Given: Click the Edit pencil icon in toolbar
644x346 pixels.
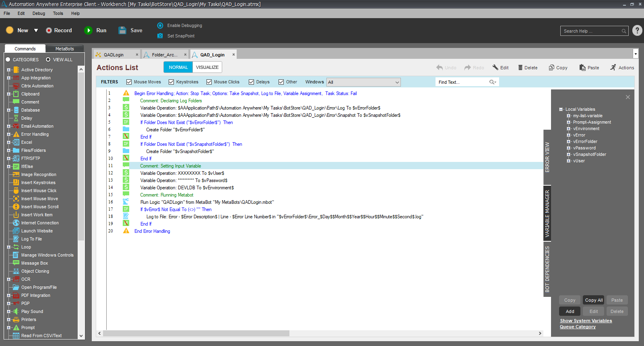Looking at the screenshot, I should (495, 68).
